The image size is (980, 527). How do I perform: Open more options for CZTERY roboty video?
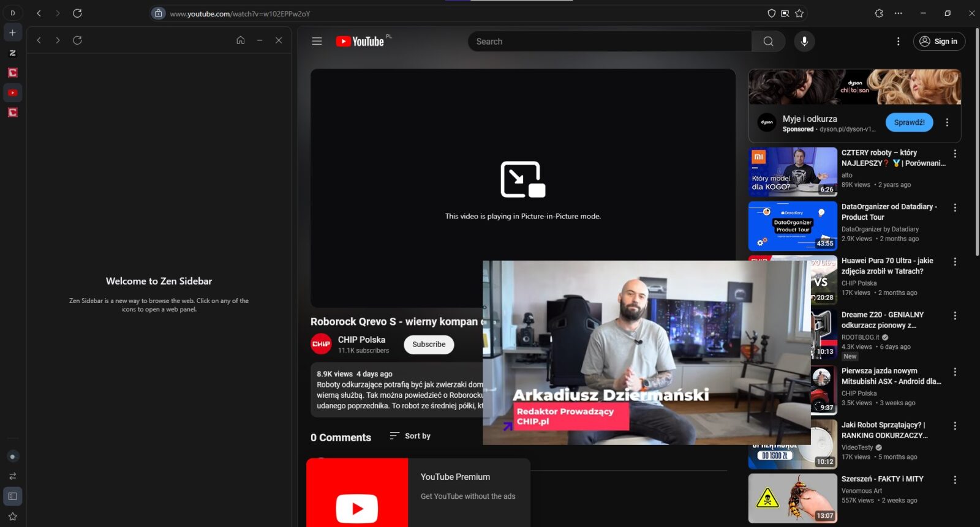pyautogui.click(x=954, y=154)
